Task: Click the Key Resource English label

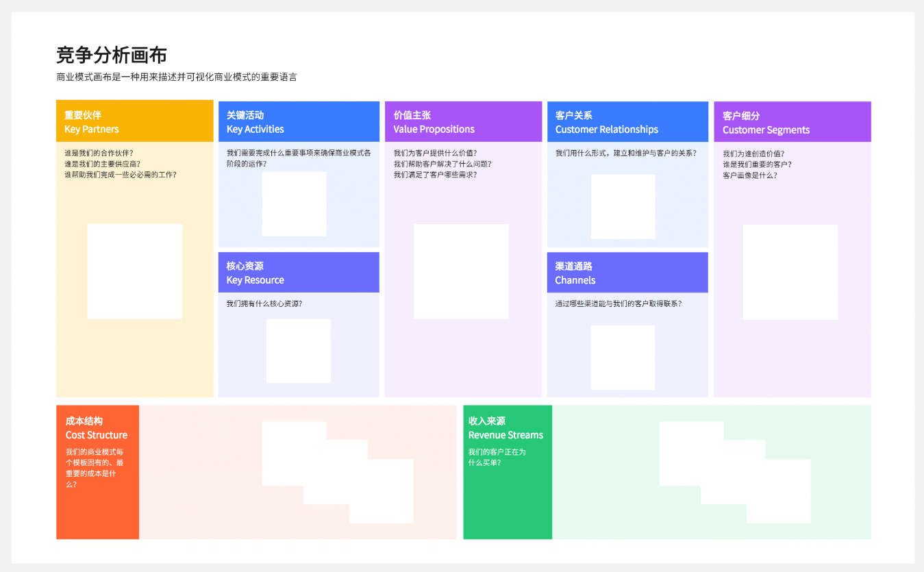Action: pos(255,280)
